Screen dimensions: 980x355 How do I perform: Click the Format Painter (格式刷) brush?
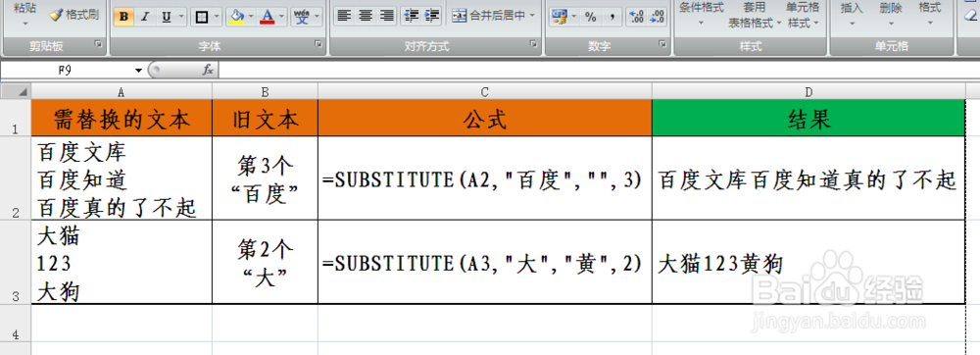coord(73,15)
